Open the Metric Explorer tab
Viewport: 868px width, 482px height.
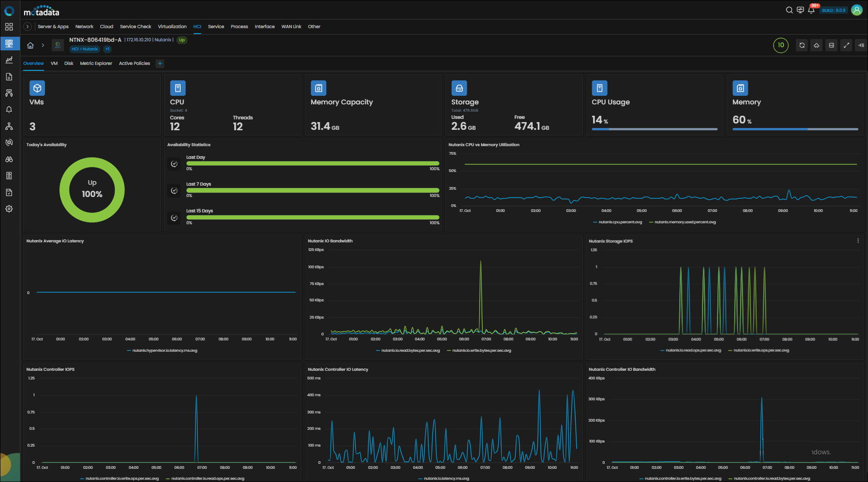[x=96, y=64]
